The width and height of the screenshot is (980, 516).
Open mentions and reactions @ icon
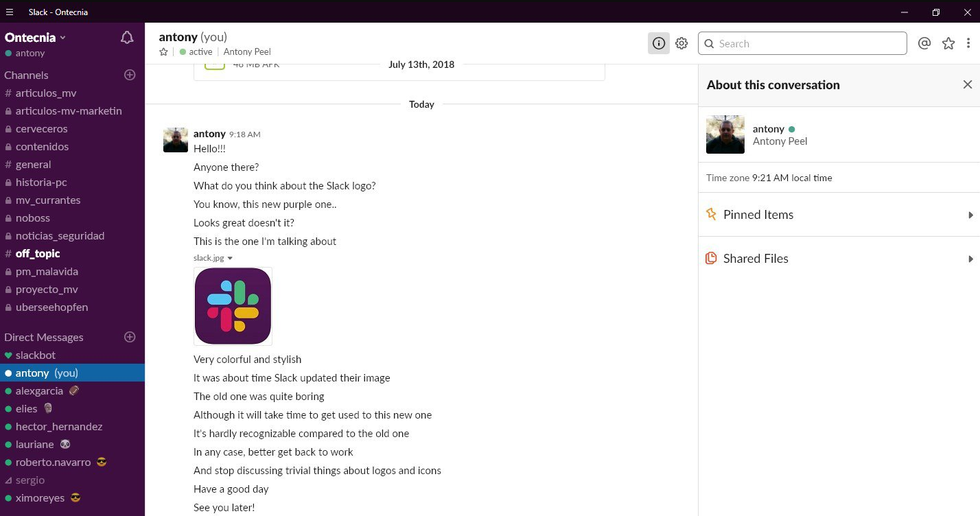tap(924, 43)
